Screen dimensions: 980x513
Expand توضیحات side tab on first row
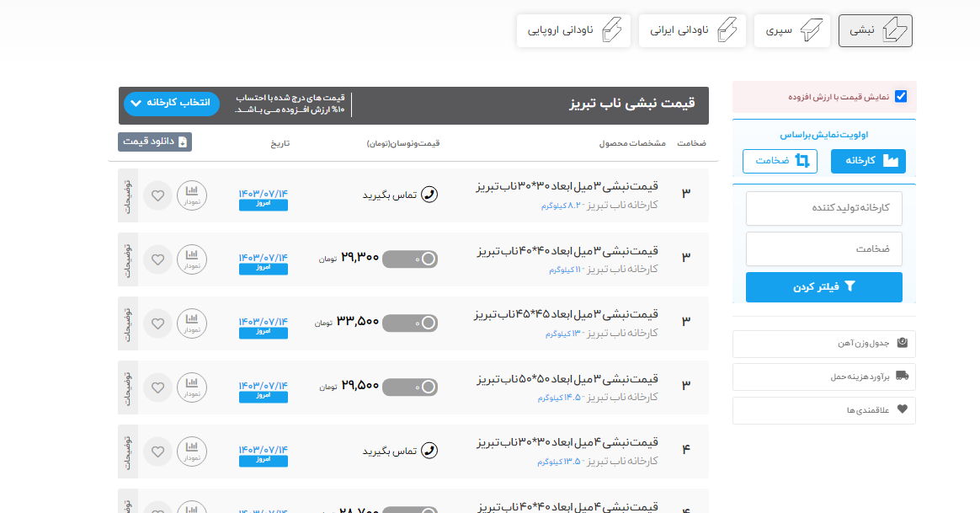[128, 195]
